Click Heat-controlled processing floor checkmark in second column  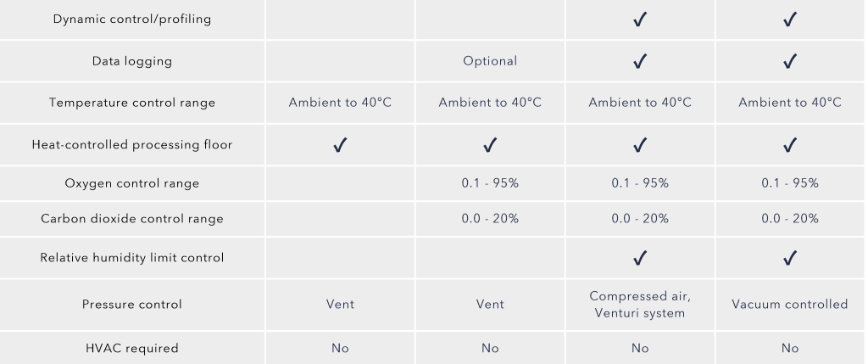tap(490, 145)
